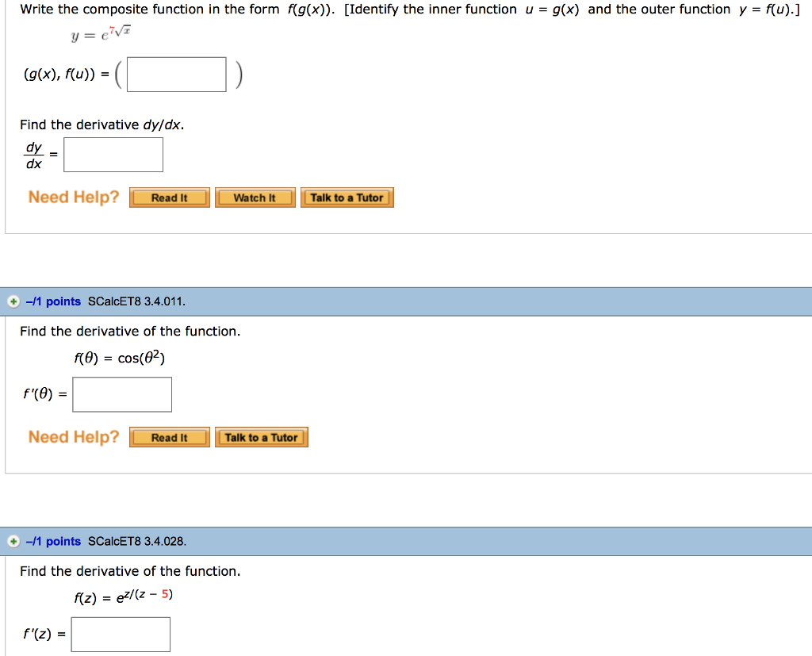The width and height of the screenshot is (812, 656).
Task: Click the dy/dx answer field
Action: (113, 154)
